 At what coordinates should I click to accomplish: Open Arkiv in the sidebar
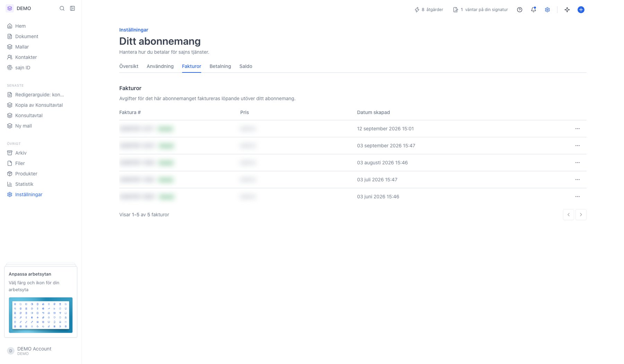41,153
